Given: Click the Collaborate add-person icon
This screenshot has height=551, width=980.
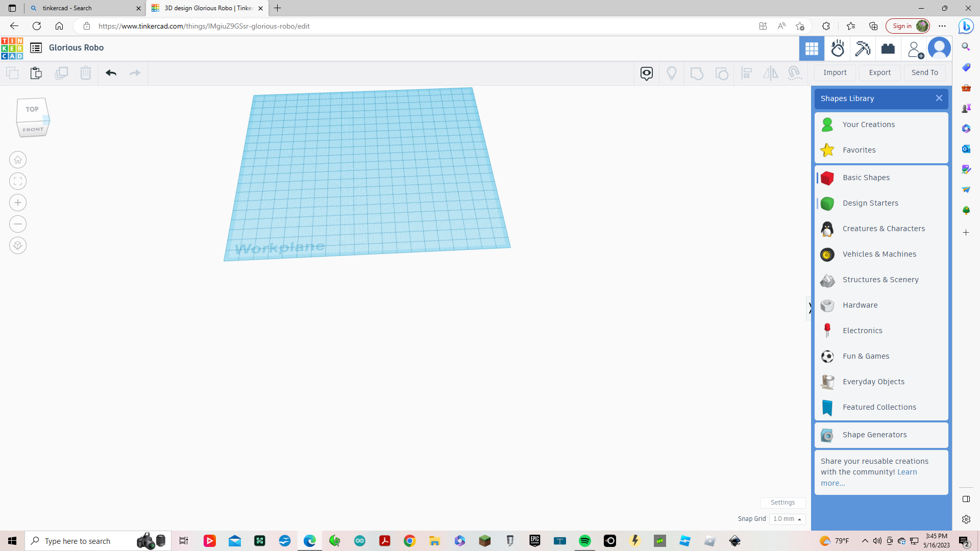Looking at the screenshot, I should click(914, 48).
